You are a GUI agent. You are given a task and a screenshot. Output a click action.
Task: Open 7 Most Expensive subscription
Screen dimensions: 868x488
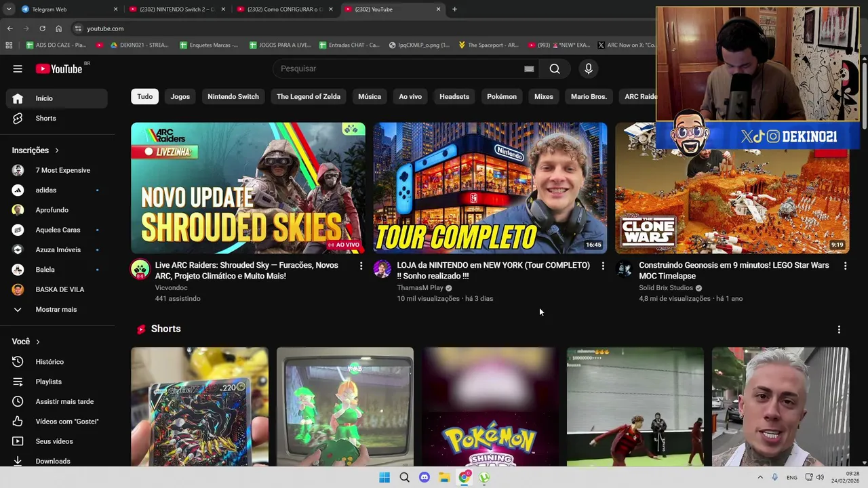[x=57, y=170]
